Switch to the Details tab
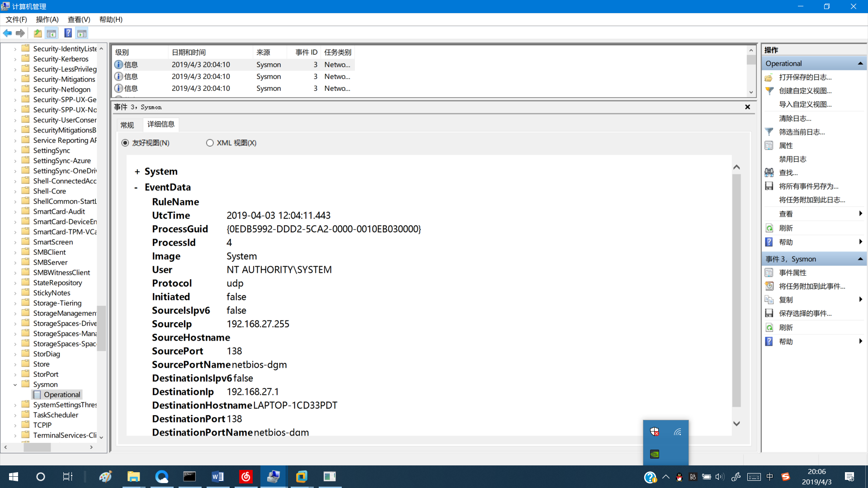 161,124
